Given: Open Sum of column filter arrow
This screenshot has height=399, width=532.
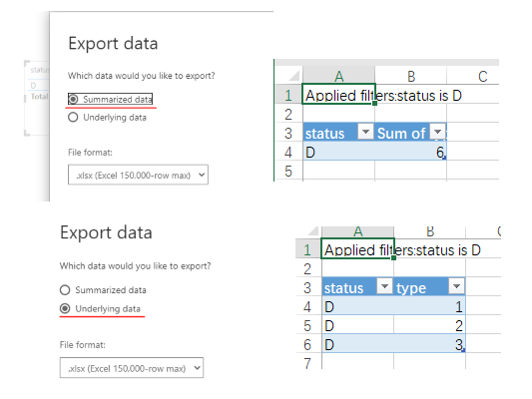Looking at the screenshot, I should tap(438, 132).
